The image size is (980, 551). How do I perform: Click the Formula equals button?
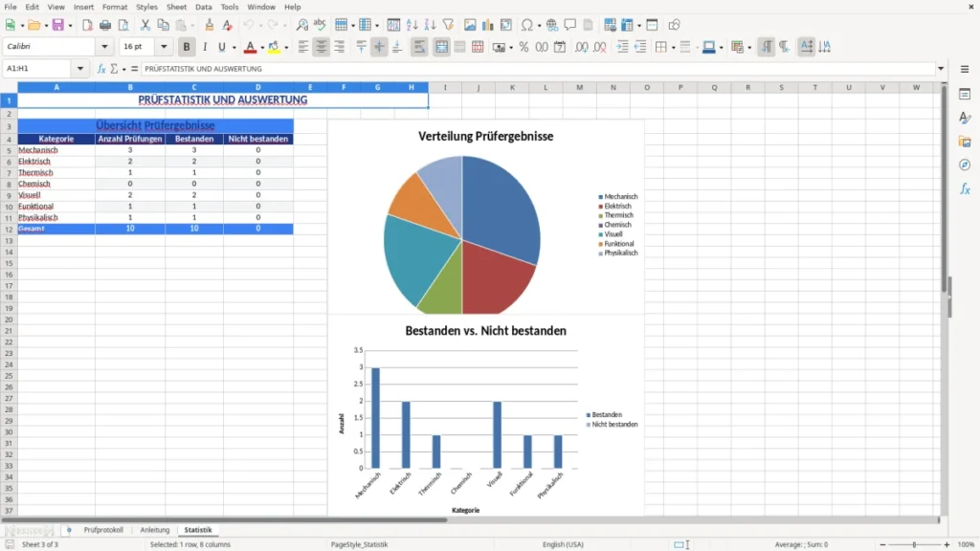134,69
